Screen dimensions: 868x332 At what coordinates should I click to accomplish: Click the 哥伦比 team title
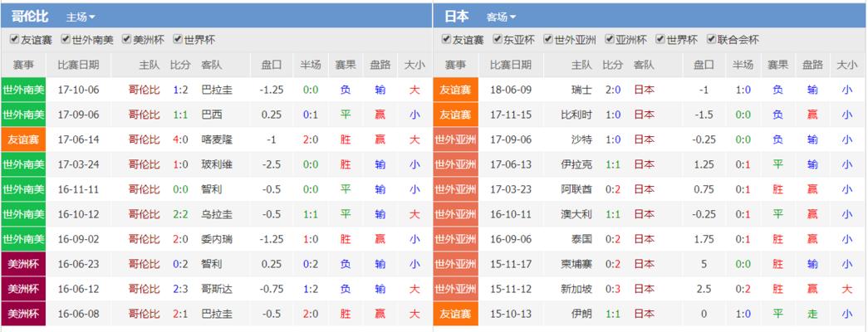(30, 17)
